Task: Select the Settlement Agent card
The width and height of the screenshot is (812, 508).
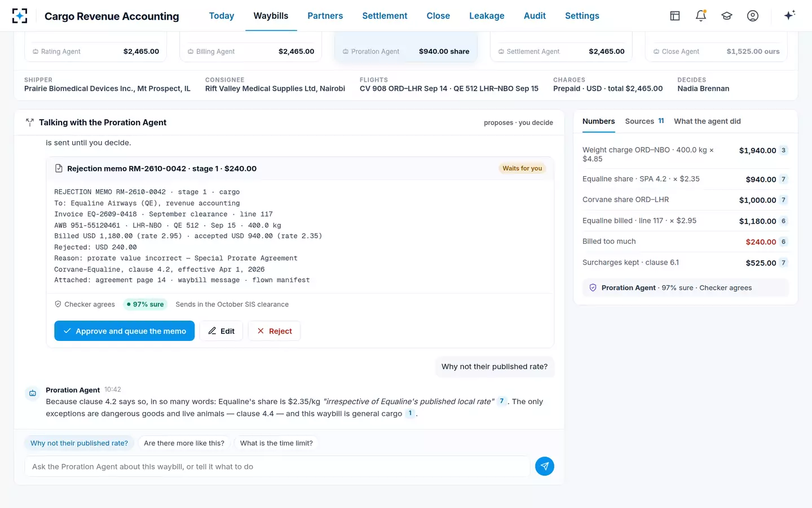Action: click(561, 47)
